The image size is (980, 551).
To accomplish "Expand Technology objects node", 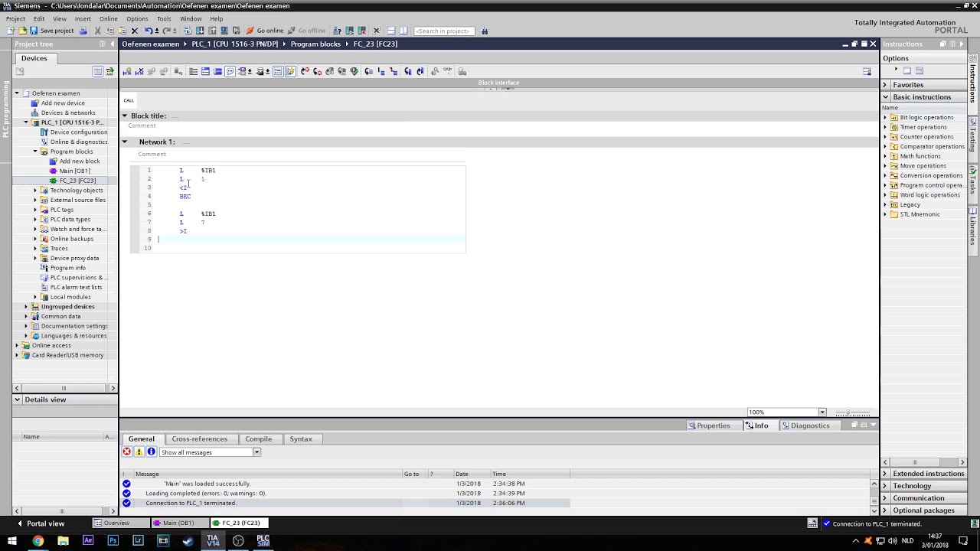I will pos(35,191).
